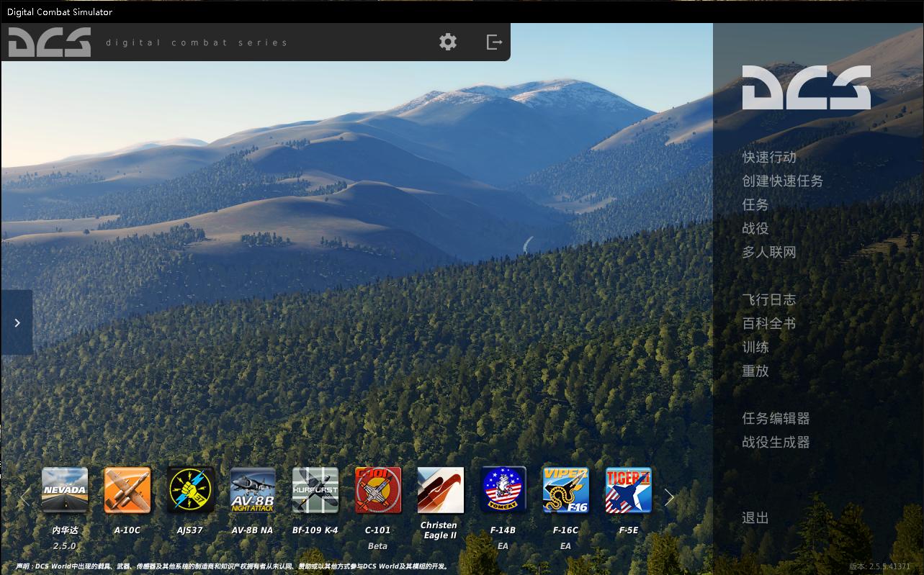Image resolution: width=924 pixels, height=575 pixels.
Task: Open 快速行动 (Instant Action) menu
Action: click(x=769, y=157)
